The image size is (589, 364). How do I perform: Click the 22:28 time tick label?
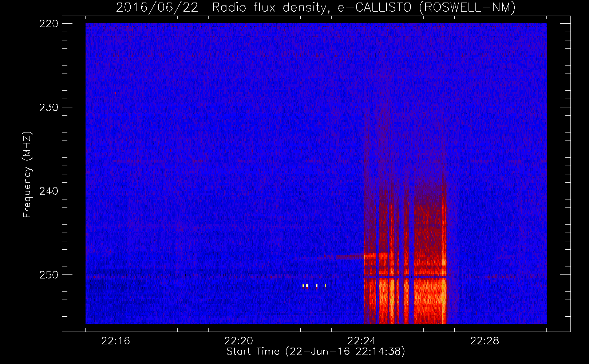[x=485, y=341]
